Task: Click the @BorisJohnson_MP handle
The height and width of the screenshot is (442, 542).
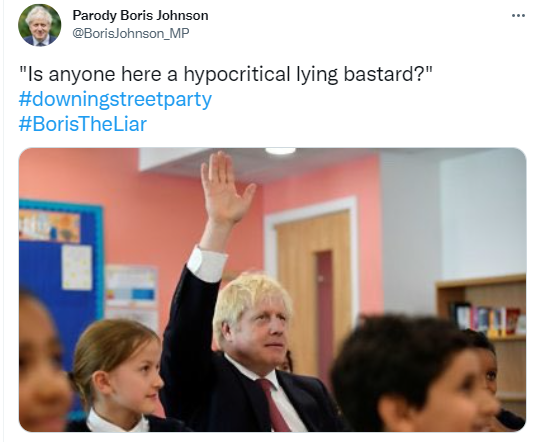Action: tap(131, 34)
